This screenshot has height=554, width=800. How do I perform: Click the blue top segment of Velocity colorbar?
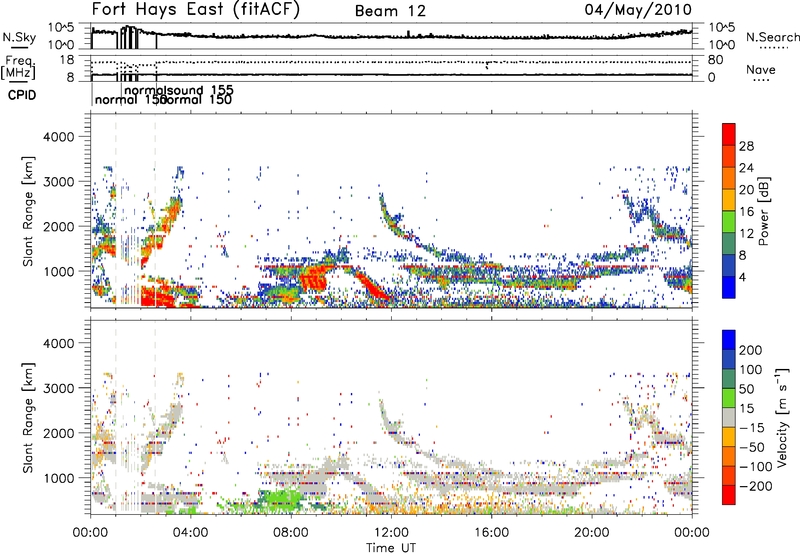click(x=729, y=340)
